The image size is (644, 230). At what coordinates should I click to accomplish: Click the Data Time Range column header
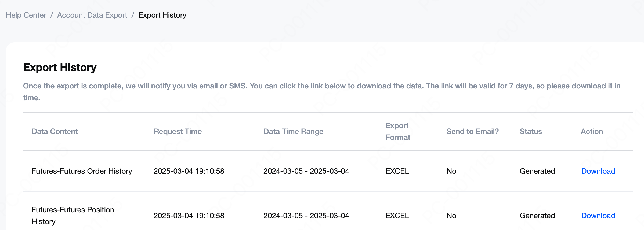[x=293, y=131]
